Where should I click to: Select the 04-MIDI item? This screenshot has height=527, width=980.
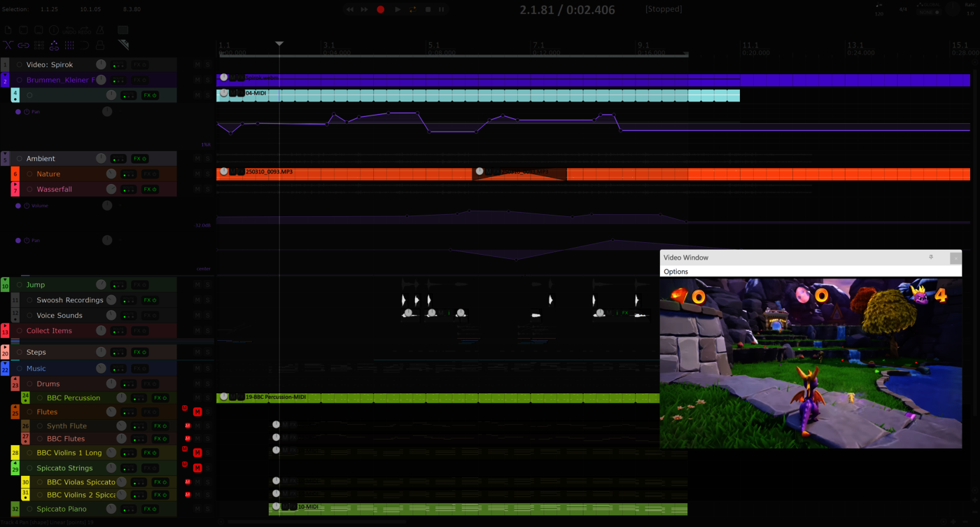[x=478, y=95]
